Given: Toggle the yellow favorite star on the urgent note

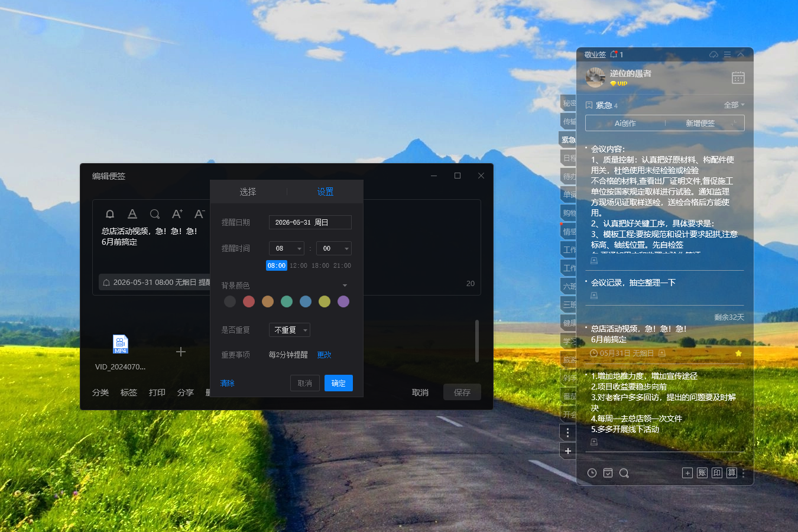Looking at the screenshot, I should pyautogui.click(x=738, y=353).
